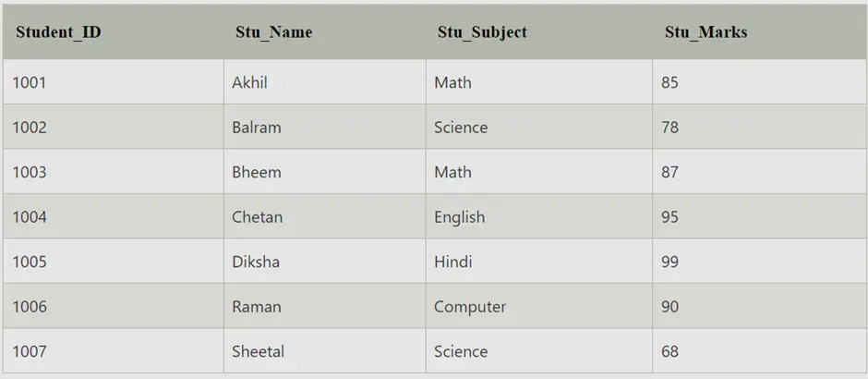The width and height of the screenshot is (868, 379).
Task: Select the Akhil name cell
Action: tap(325, 82)
